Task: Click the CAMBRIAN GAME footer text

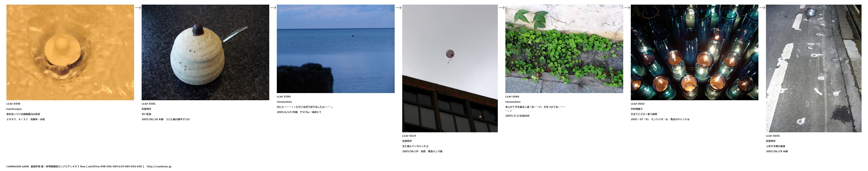Action: [18, 166]
